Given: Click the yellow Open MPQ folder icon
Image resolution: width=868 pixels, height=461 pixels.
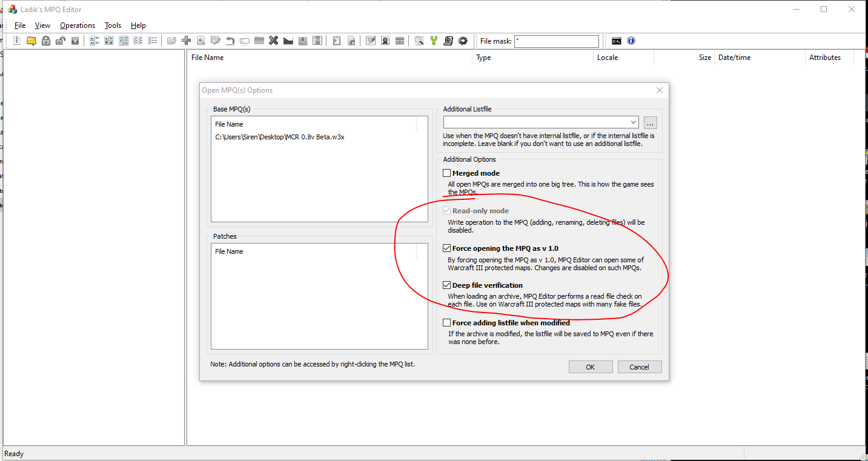Looking at the screenshot, I should click(31, 41).
